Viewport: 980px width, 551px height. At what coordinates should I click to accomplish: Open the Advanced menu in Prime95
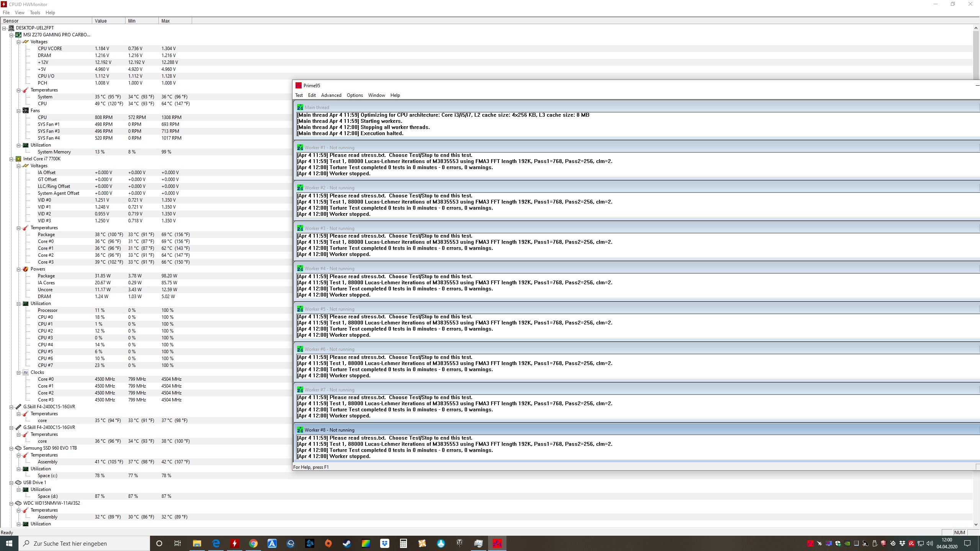(331, 95)
